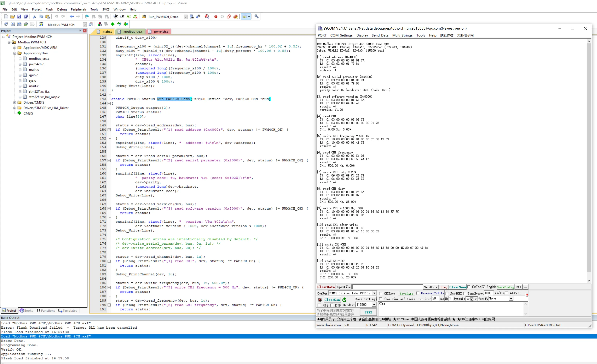Enable the SendEvery checkbox
Image resolution: width=597 pixels, height=364 pixels.
[464, 294]
